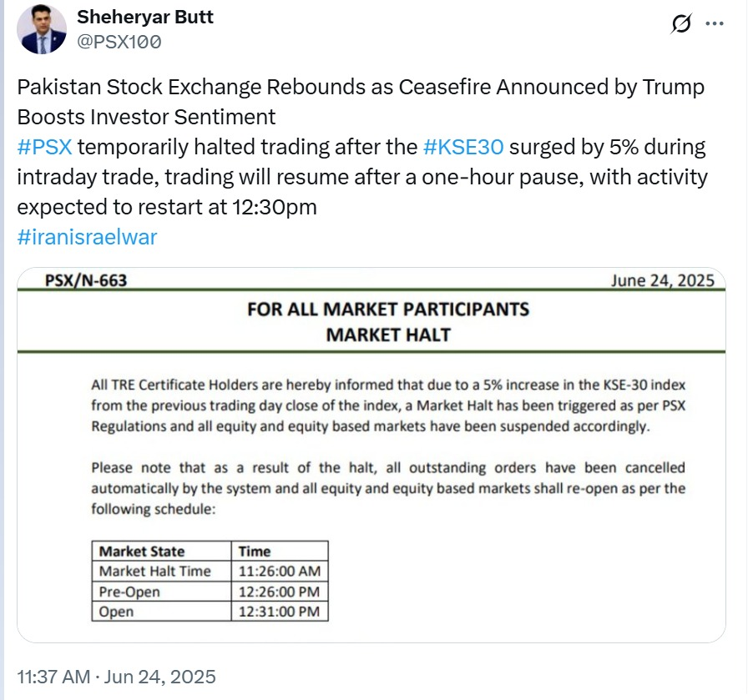Click the Market Halt Time table row
The width and height of the screenshot is (753, 700).
pos(210,572)
